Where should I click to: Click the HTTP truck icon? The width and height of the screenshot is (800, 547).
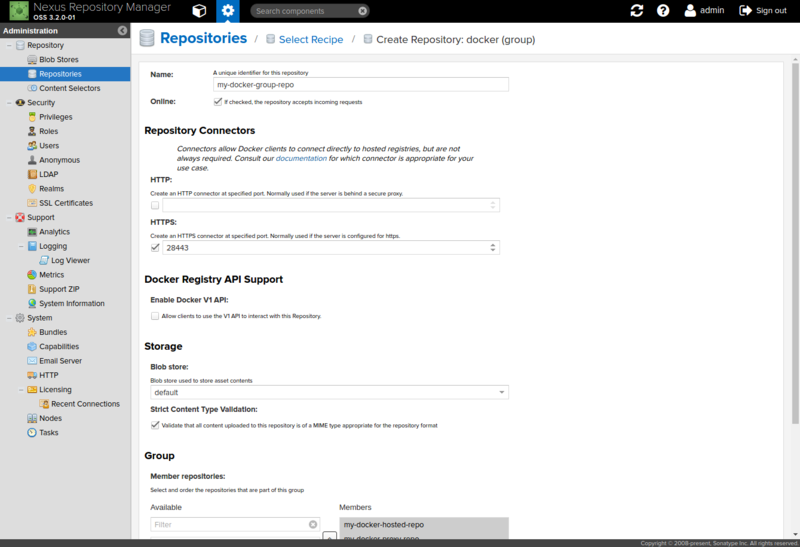(32, 375)
